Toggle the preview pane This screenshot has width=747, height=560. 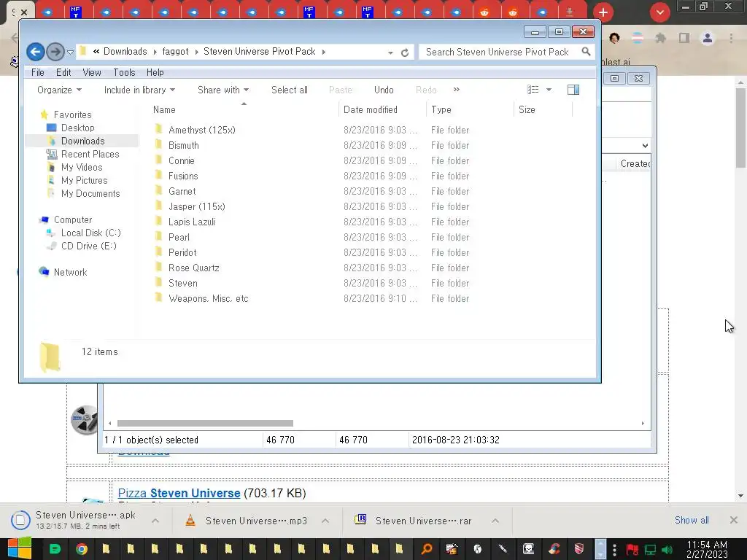[573, 90]
